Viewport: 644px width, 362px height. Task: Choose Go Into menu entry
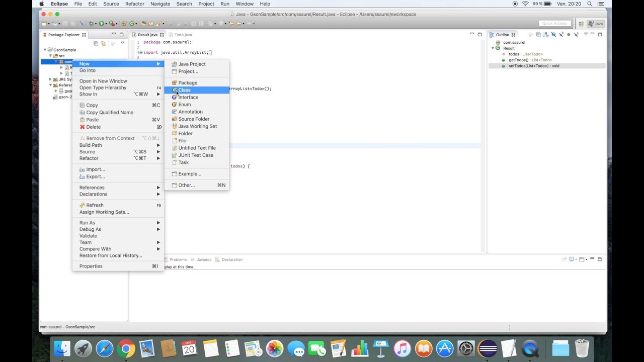(x=118, y=70)
